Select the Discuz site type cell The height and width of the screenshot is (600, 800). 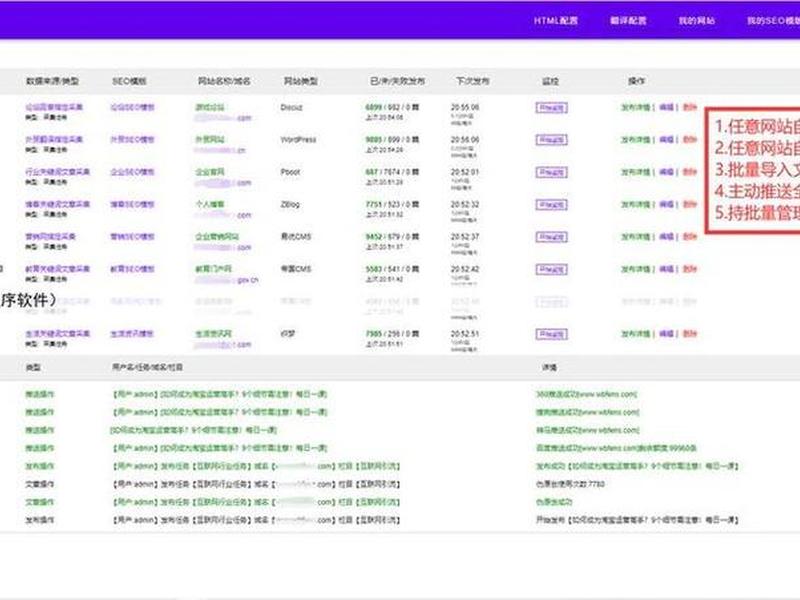291,107
